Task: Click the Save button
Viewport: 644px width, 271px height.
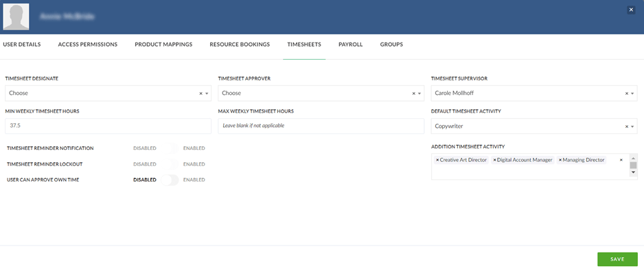Action: (x=617, y=259)
